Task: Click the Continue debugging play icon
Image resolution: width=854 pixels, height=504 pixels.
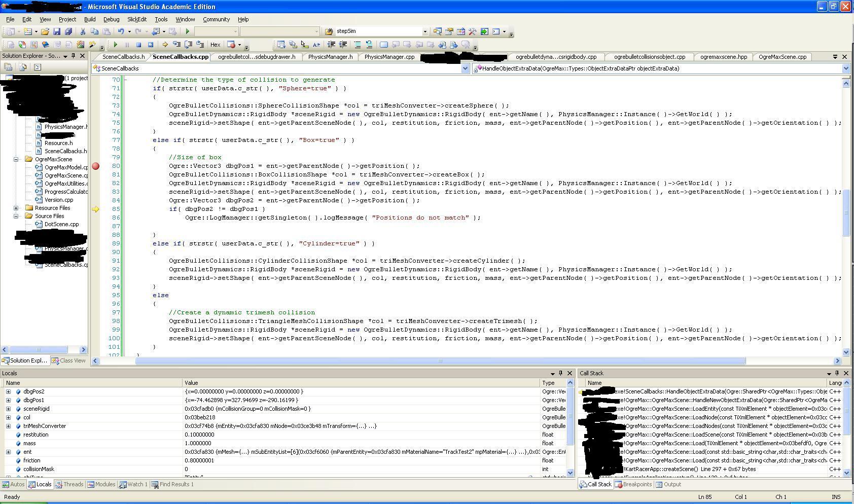Action: click(116, 45)
